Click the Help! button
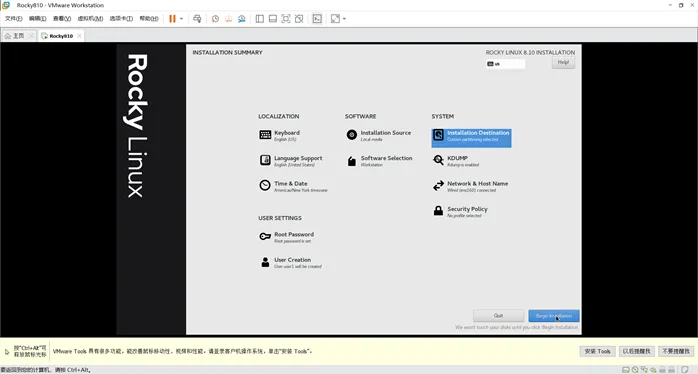This screenshot has width=698, height=374. pos(563,62)
